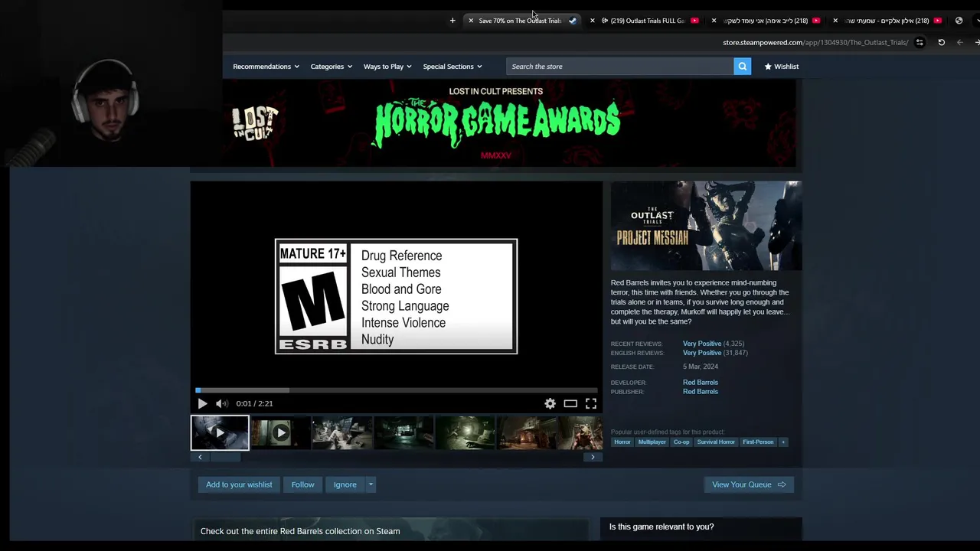980x551 pixels.
Task: Open dropdown arrow beside the Ignore button
Action: pos(371,484)
